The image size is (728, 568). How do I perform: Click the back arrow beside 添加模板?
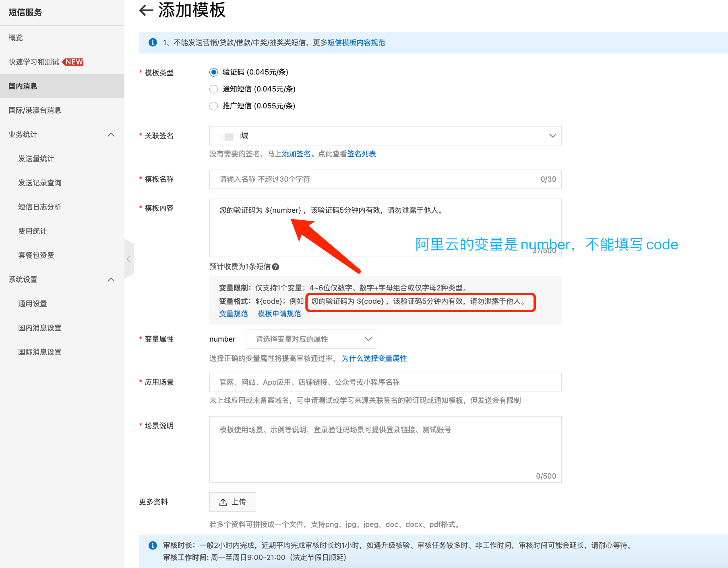click(x=146, y=10)
